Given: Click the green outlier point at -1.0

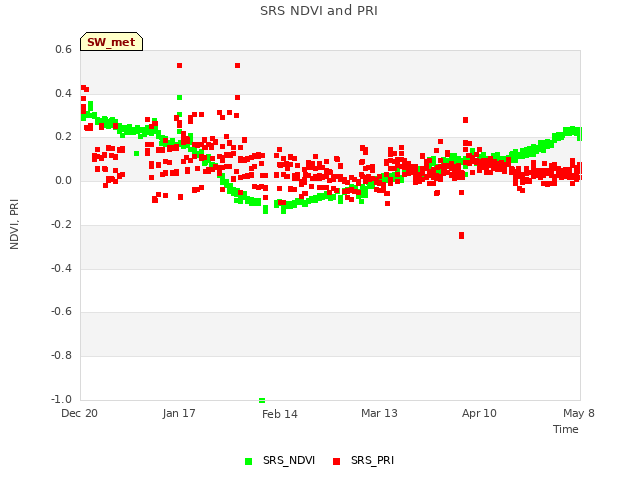Looking at the screenshot, I should tap(262, 400).
